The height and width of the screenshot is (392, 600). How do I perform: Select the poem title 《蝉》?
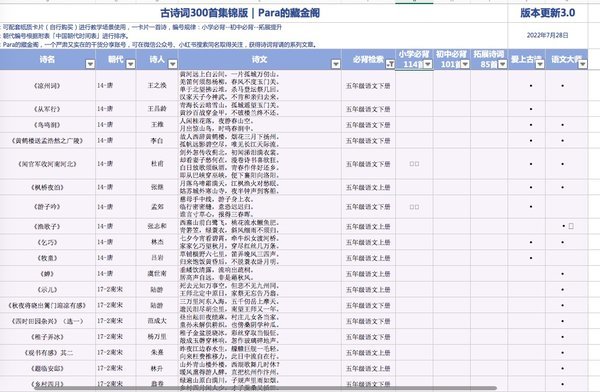[47, 274]
